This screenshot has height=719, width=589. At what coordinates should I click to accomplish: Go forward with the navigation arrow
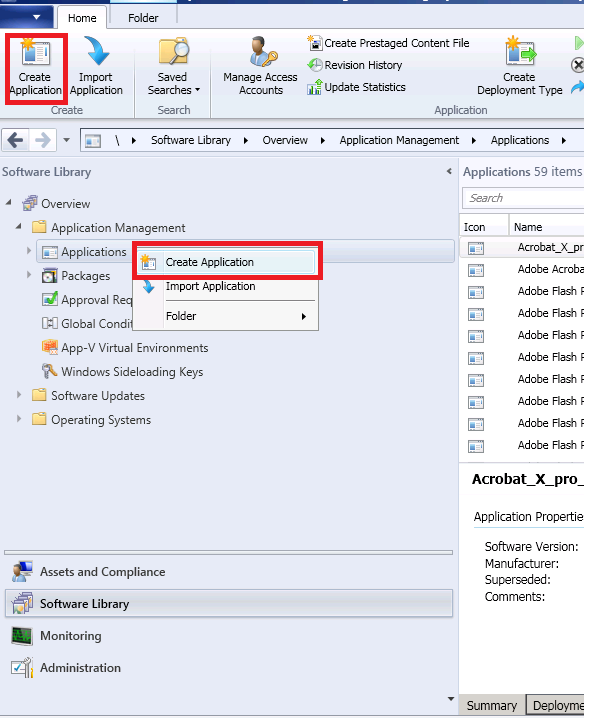43,140
